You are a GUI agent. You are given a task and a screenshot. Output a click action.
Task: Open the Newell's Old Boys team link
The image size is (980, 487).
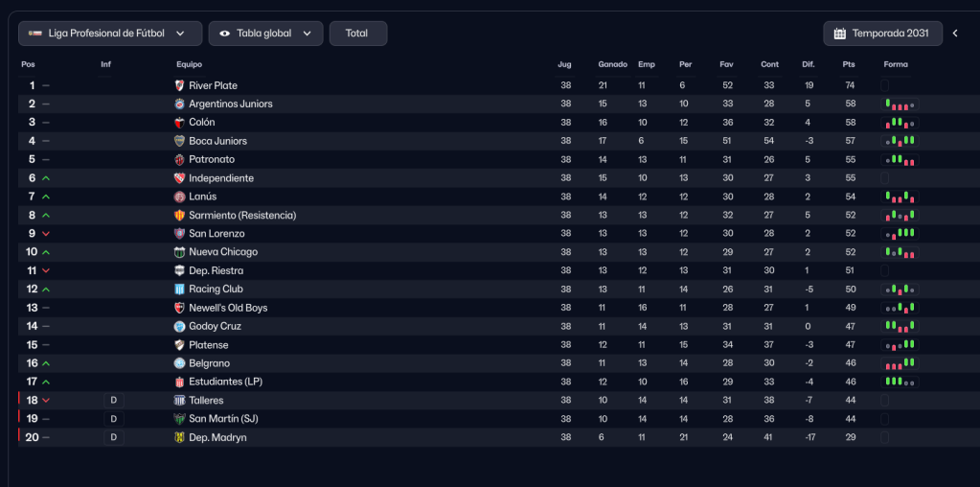click(228, 308)
